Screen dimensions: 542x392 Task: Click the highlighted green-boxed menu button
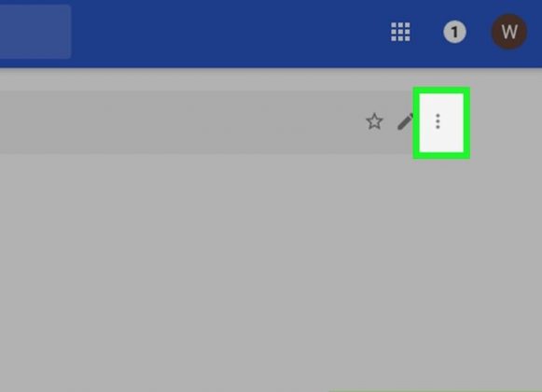(441, 123)
